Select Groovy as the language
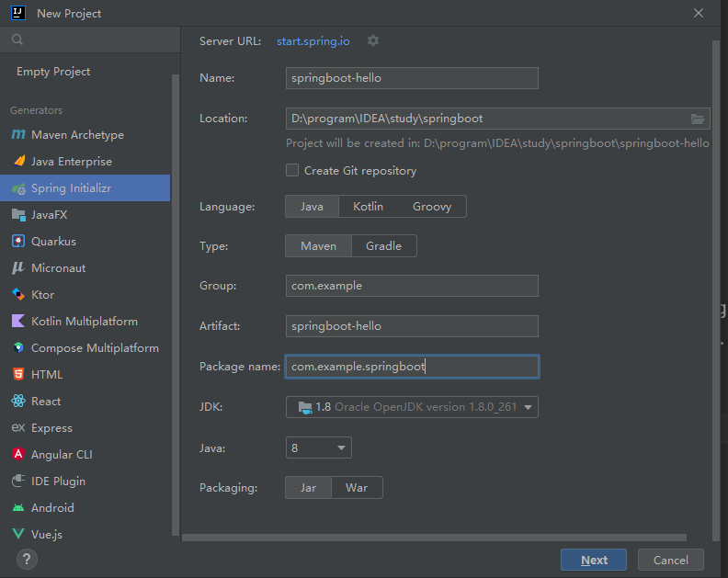 point(432,207)
